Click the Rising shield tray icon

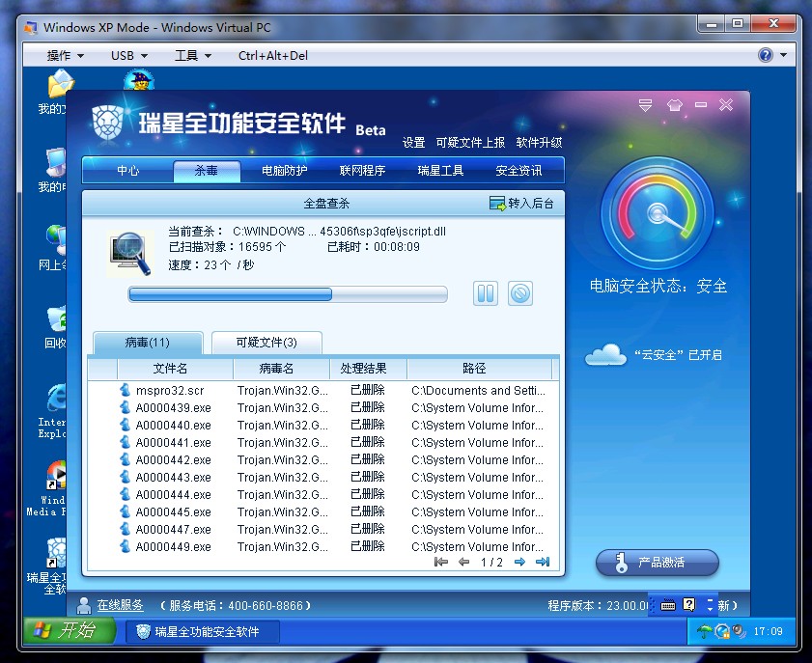[x=721, y=631]
